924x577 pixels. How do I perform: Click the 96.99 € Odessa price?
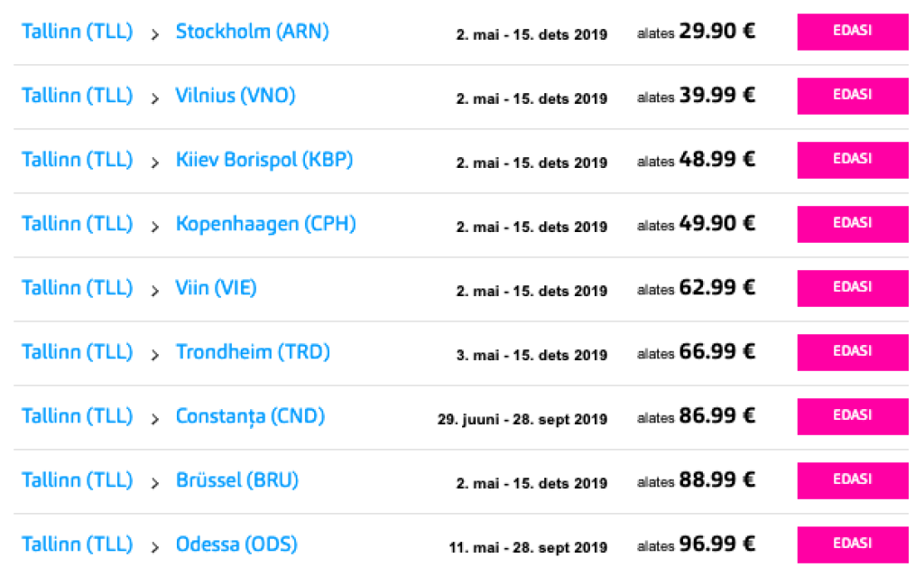pos(717,544)
